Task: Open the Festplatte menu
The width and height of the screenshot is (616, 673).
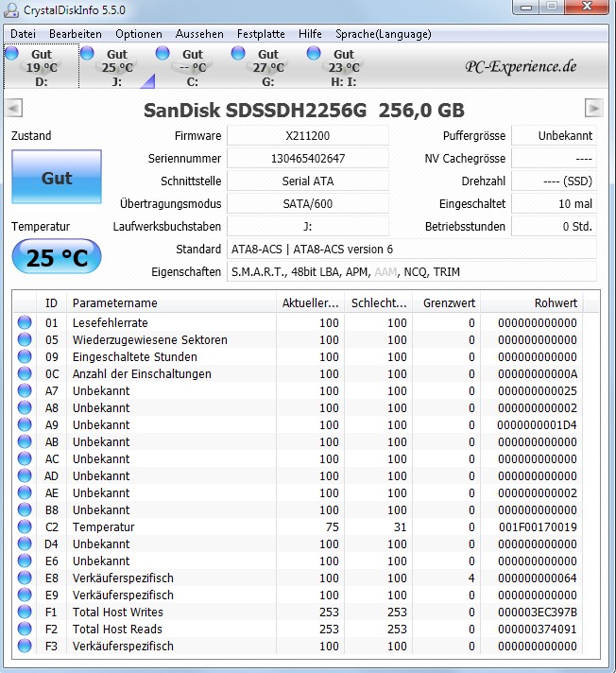Action: (261, 34)
